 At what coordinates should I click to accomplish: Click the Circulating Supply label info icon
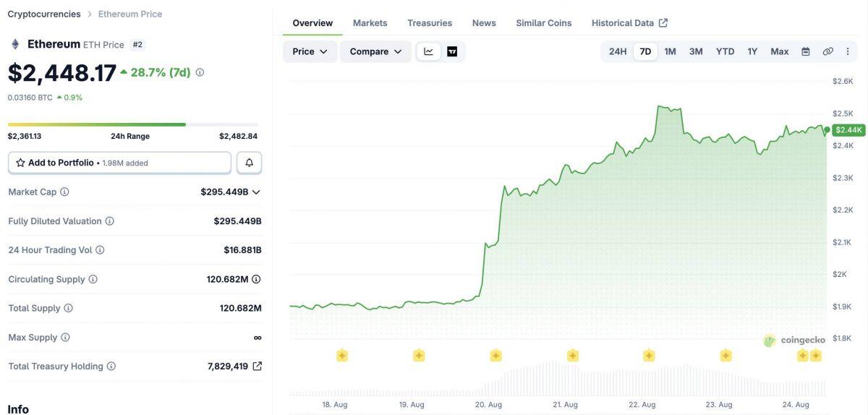[93, 279]
